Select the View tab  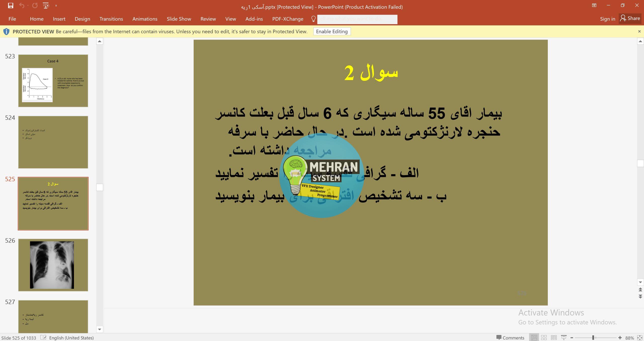pyautogui.click(x=231, y=19)
